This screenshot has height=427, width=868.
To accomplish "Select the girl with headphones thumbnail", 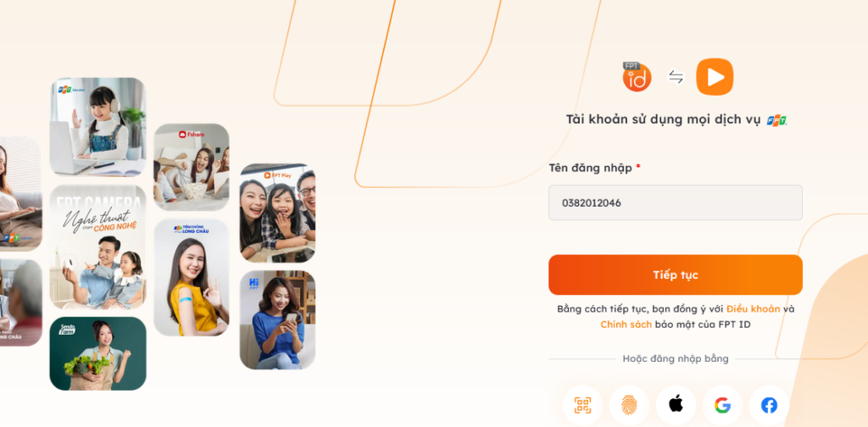I will pos(98,127).
